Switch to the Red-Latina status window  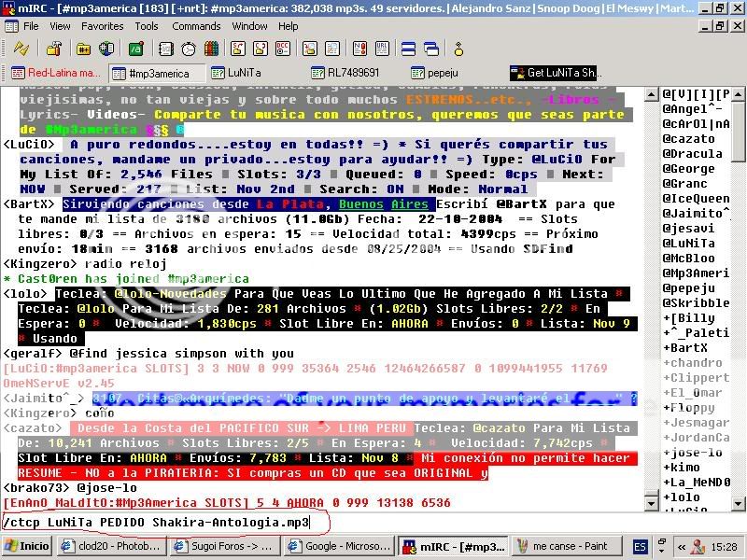[x=56, y=73]
